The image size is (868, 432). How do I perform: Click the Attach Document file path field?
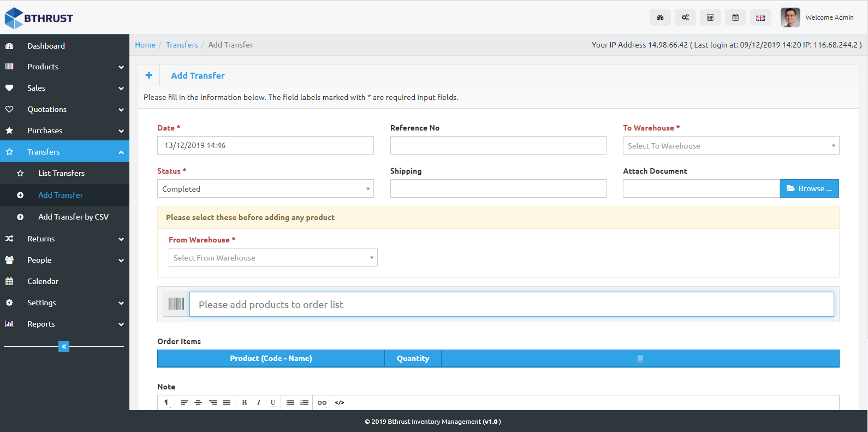[701, 188]
